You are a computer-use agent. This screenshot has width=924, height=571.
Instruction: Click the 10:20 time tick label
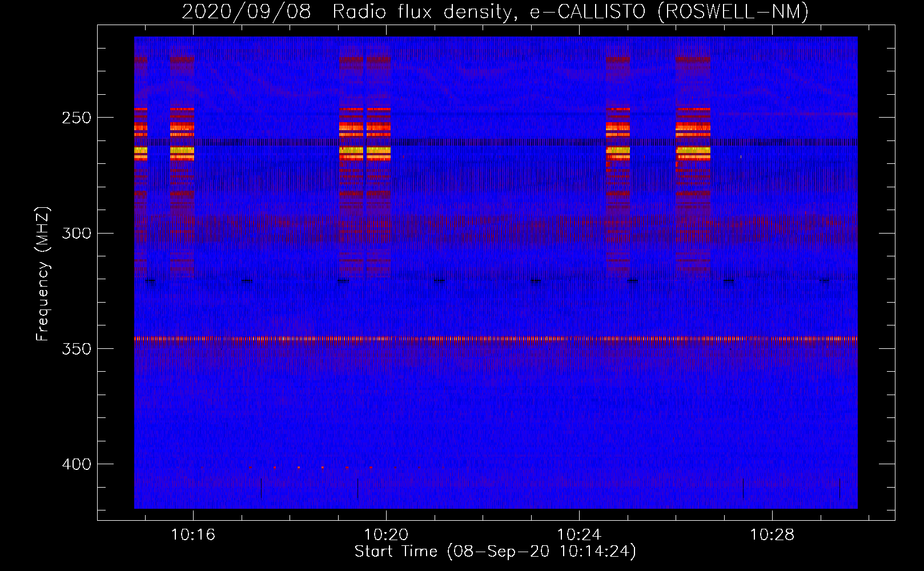[x=386, y=534]
